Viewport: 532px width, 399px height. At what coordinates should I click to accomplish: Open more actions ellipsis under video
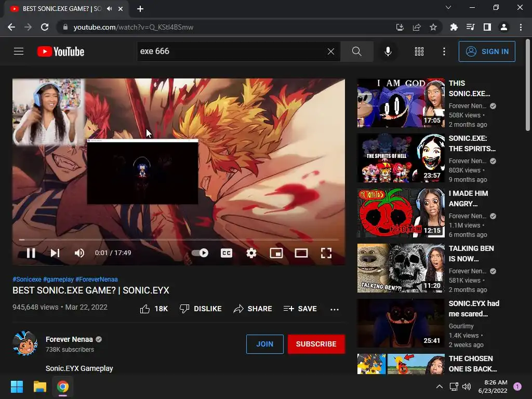pyautogui.click(x=335, y=309)
